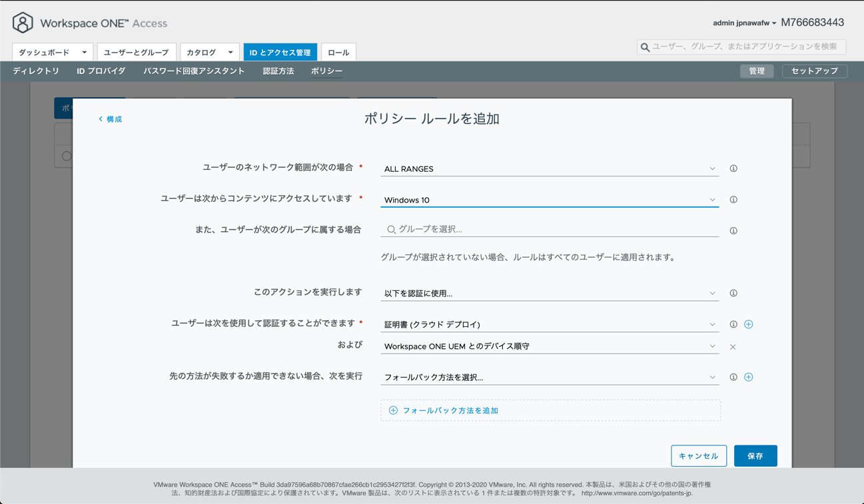Click the セットアップ button
864x504 pixels.
[x=815, y=71]
